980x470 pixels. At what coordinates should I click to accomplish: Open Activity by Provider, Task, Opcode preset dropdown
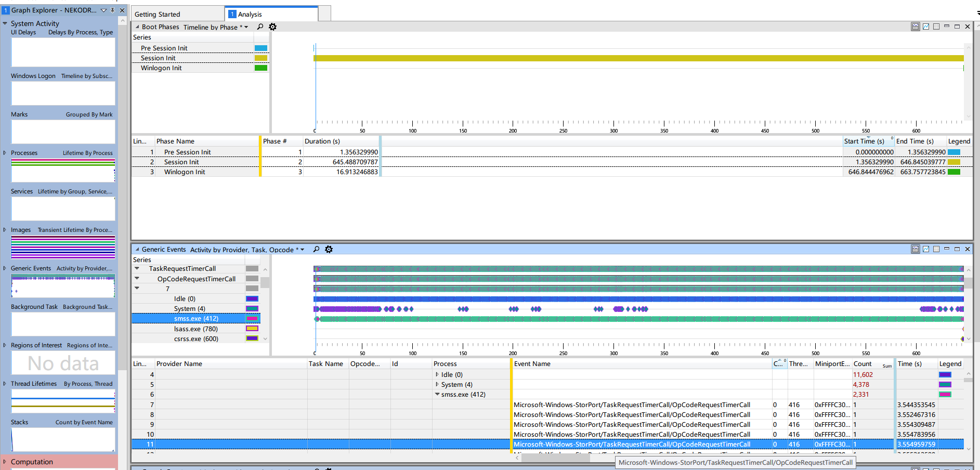click(x=303, y=250)
